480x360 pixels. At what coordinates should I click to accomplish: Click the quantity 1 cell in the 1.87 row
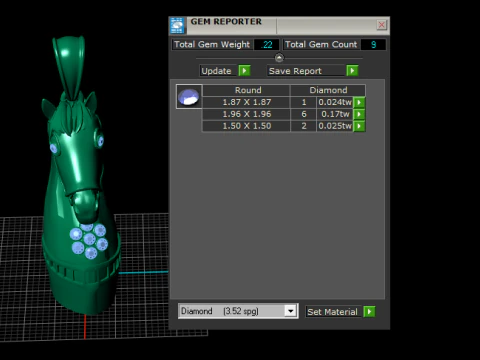(304, 102)
